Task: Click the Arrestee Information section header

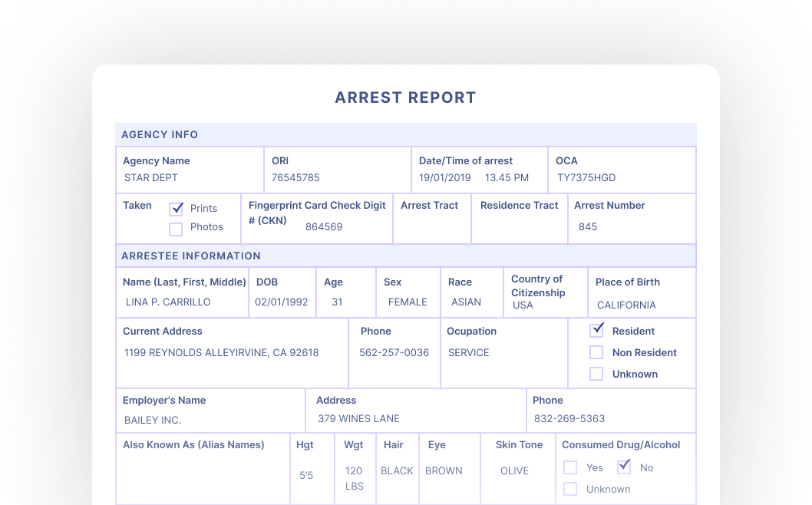Action: 191,256
